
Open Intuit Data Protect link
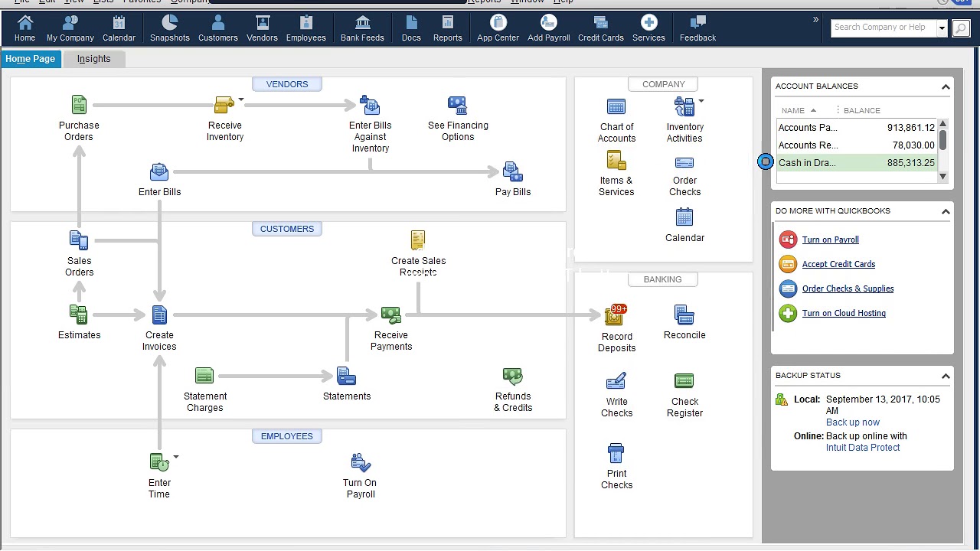coord(862,448)
